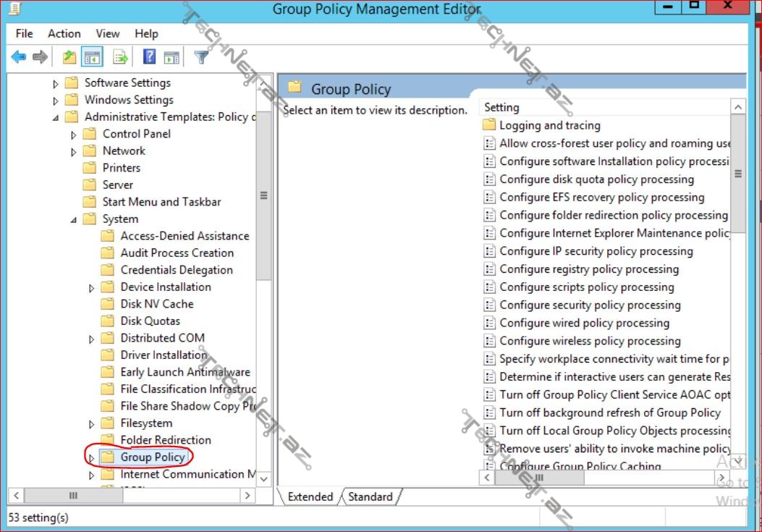This screenshot has height=532, width=762.
Task: Toggle the Show/Hide Console Tree icon
Action: [x=92, y=57]
